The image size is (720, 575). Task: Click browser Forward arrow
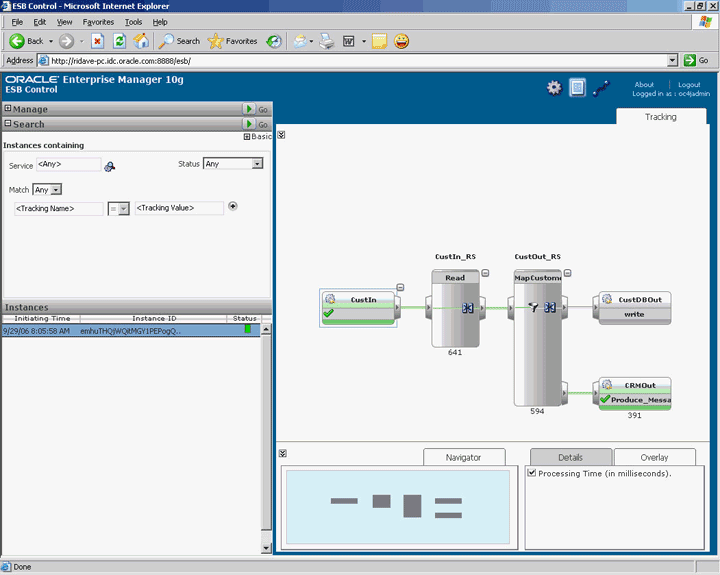(x=67, y=41)
